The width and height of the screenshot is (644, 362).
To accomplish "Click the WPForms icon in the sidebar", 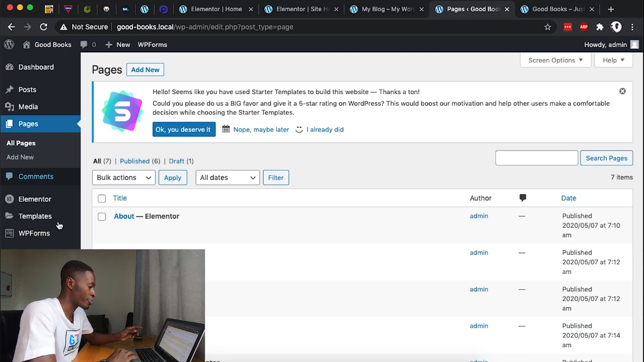I will [9, 233].
